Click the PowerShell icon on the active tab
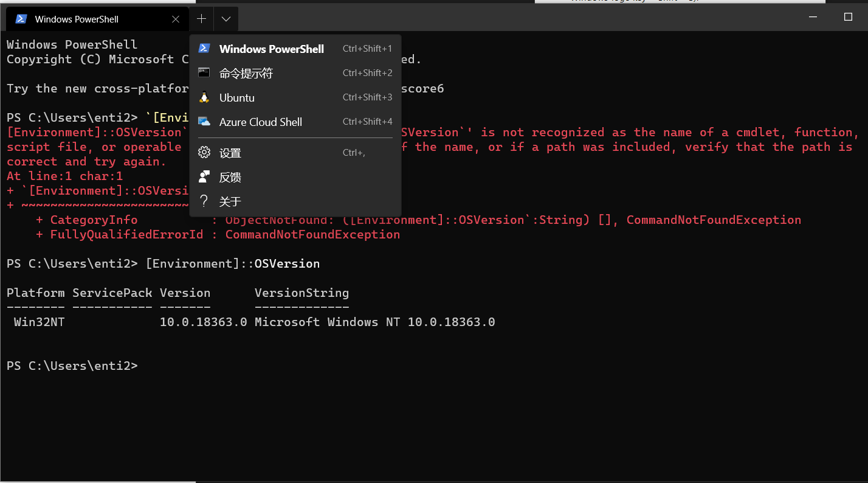 pyautogui.click(x=21, y=18)
